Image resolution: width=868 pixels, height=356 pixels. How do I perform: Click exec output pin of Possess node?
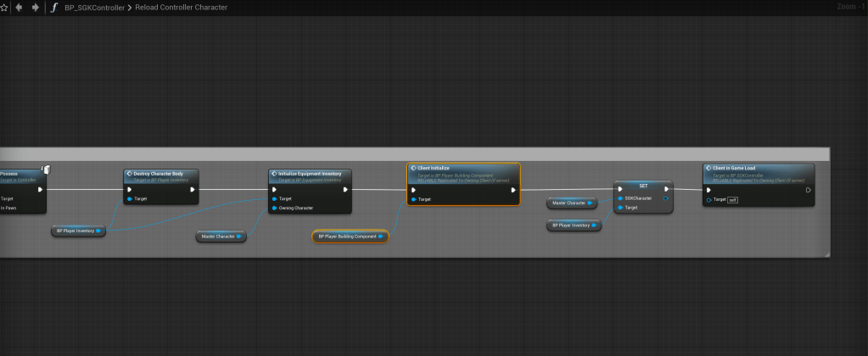click(41, 190)
